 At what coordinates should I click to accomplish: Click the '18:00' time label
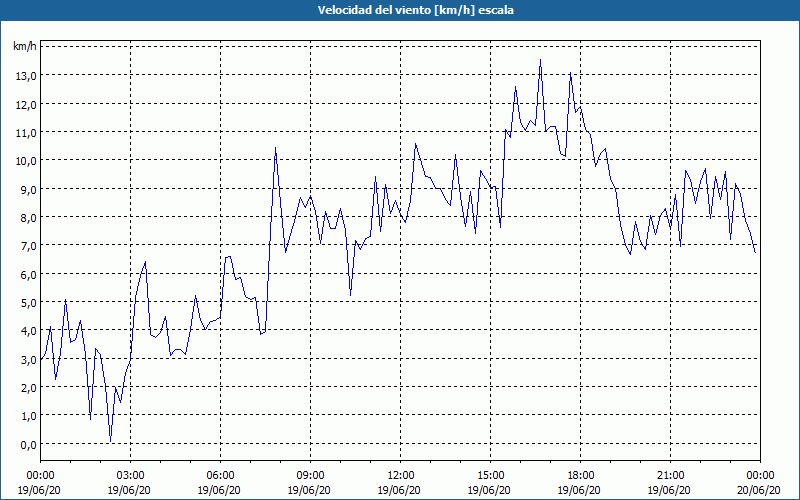tap(580, 476)
